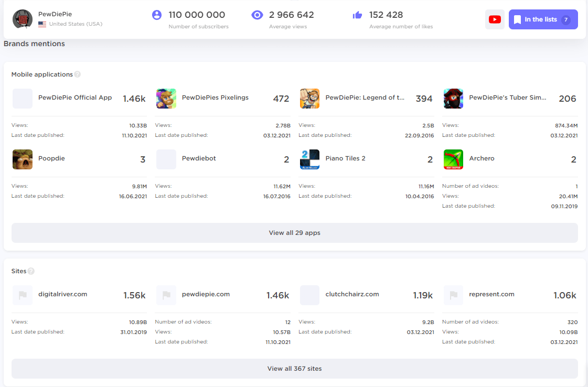Click the 206 Tuber Sim count
The width and height of the screenshot is (588, 387).
568,99
